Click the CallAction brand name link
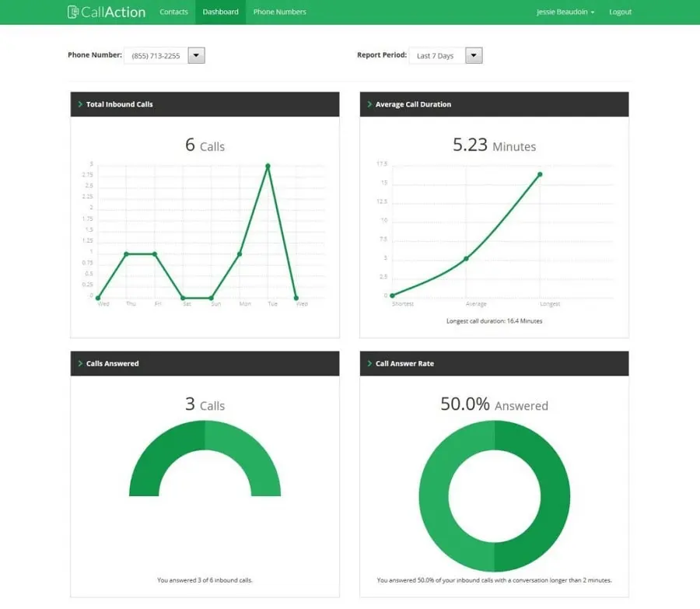 (x=114, y=12)
